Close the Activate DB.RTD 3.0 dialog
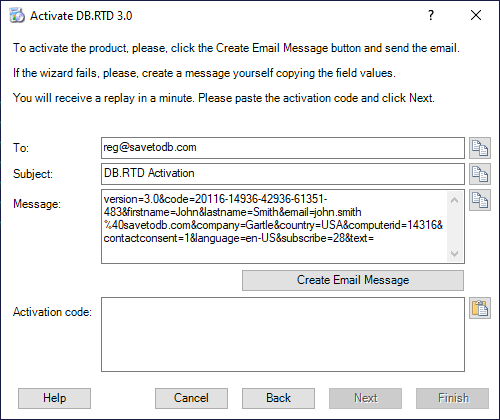Image resolution: width=500 pixels, height=420 pixels. (x=476, y=15)
